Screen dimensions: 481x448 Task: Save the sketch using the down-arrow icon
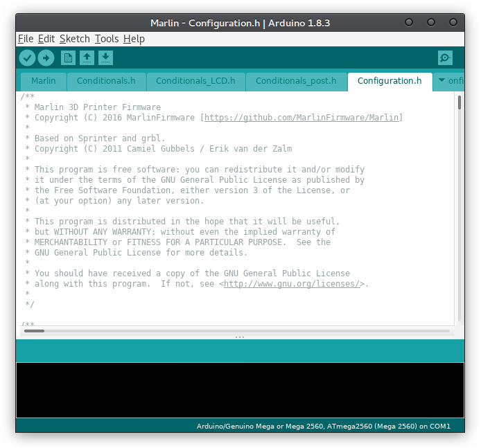pyautogui.click(x=105, y=58)
